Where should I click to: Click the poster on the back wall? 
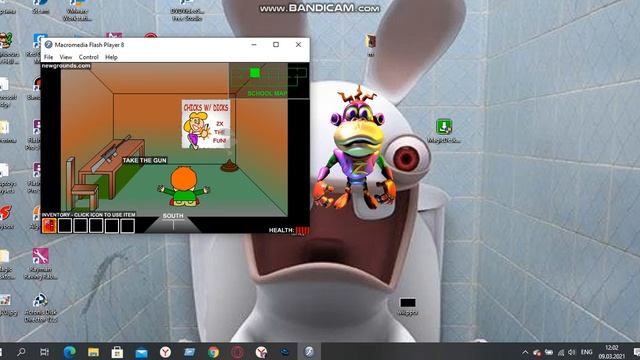tap(206, 124)
